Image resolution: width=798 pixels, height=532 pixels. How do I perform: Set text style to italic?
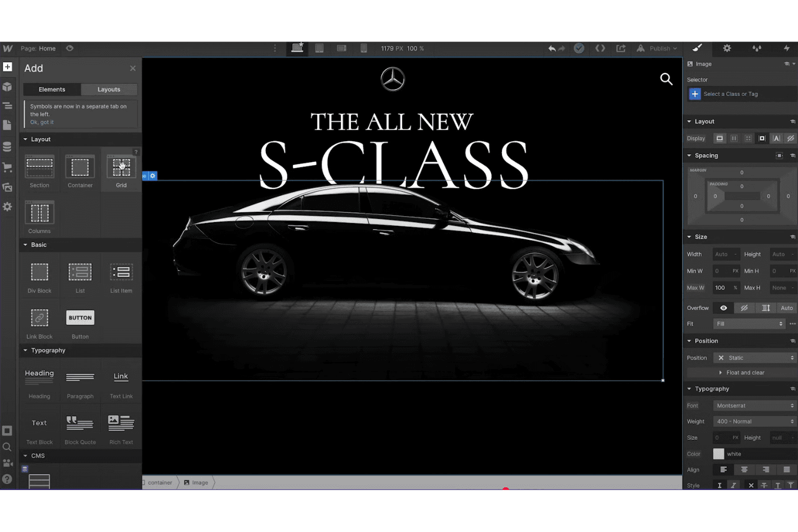[x=733, y=486]
